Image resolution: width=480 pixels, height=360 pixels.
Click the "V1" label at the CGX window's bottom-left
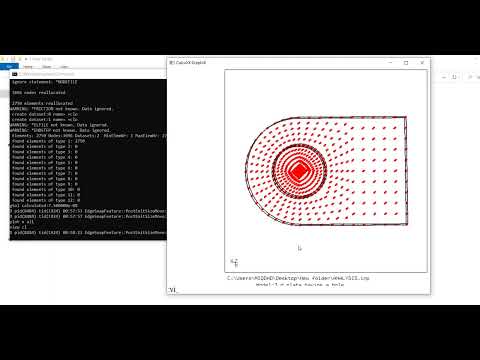click(172, 290)
